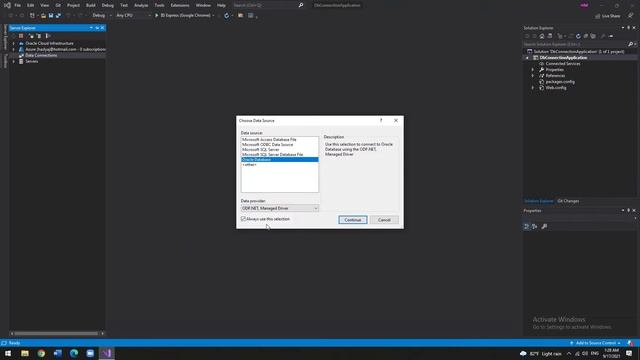640x360 pixels.
Task: Click the Visual Studio search box
Action: pos(268,5)
